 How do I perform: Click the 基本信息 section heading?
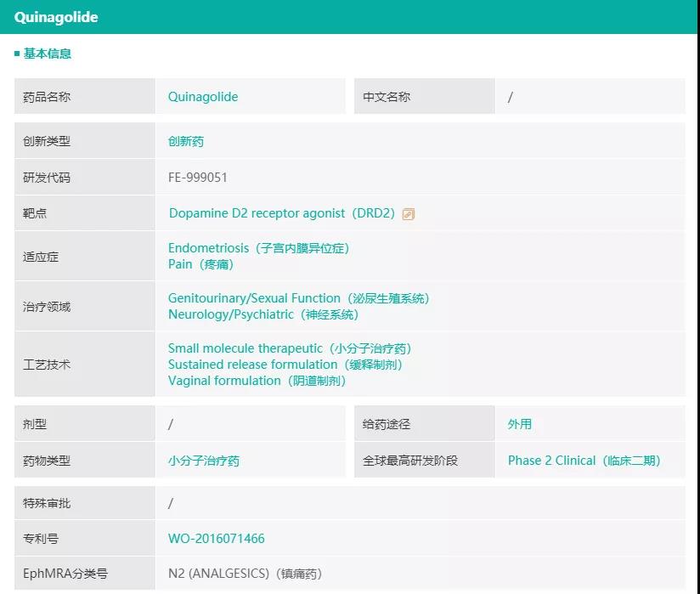tap(47, 54)
